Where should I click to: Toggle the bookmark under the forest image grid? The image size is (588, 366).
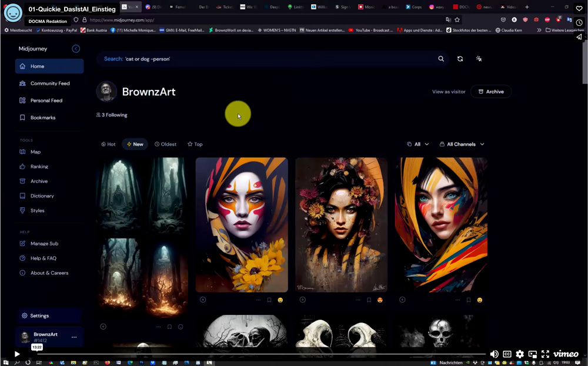[169, 327]
